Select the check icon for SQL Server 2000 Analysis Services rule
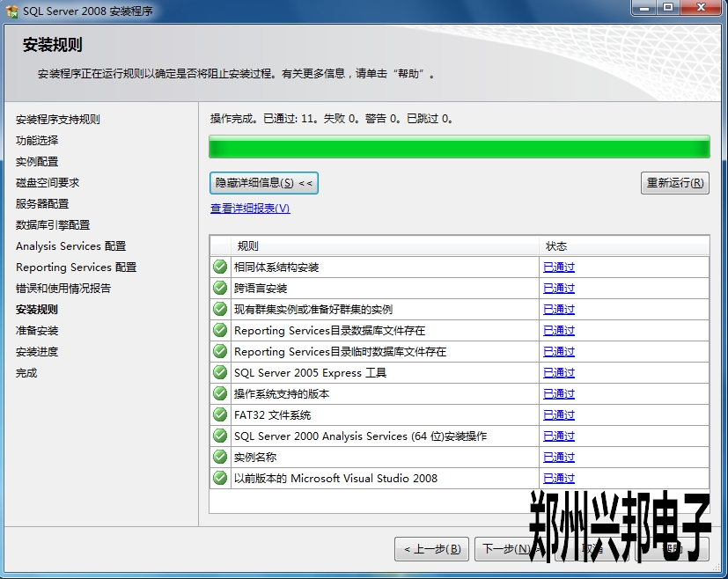Image resolution: width=728 pixels, height=579 pixels. coord(220,436)
